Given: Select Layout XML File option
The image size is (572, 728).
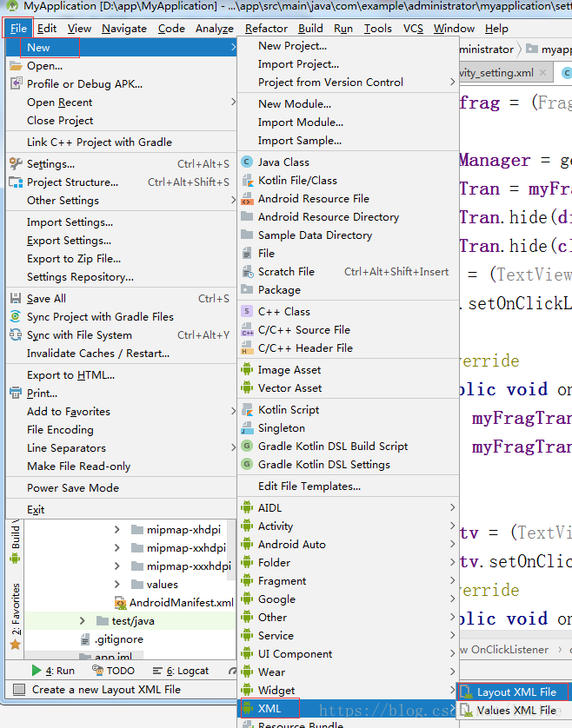Looking at the screenshot, I should [x=513, y=692].
